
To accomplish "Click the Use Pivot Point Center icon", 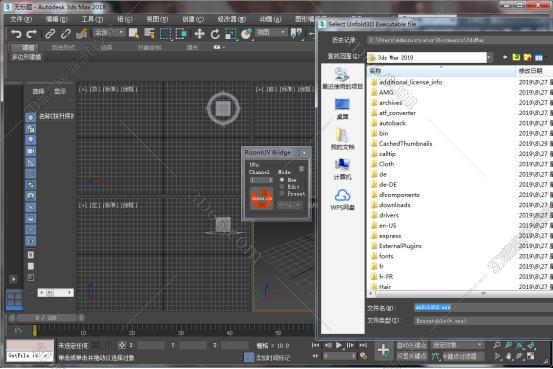I will click(x=296, y=34).
